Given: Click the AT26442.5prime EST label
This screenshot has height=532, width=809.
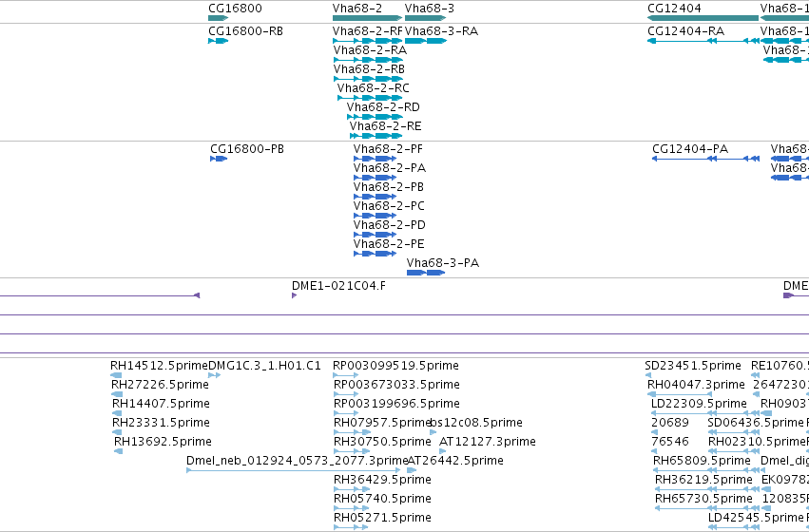Looking at the screenshot, I should 455,461.
